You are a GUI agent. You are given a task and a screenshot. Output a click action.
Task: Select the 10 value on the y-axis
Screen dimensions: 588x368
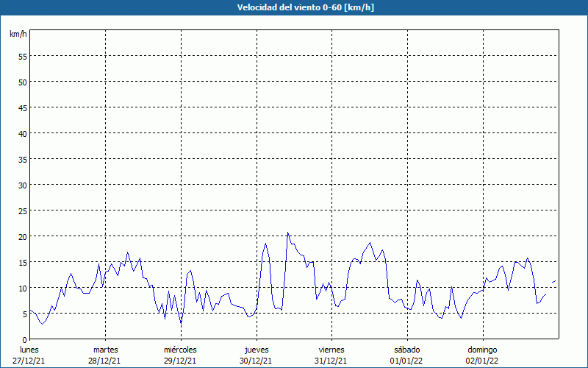pos(23,288)
